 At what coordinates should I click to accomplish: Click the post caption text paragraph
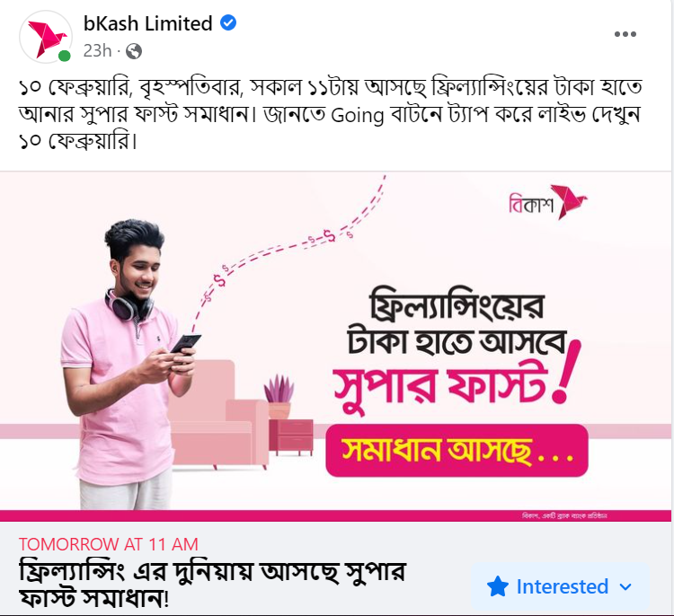tap(330, 114)
